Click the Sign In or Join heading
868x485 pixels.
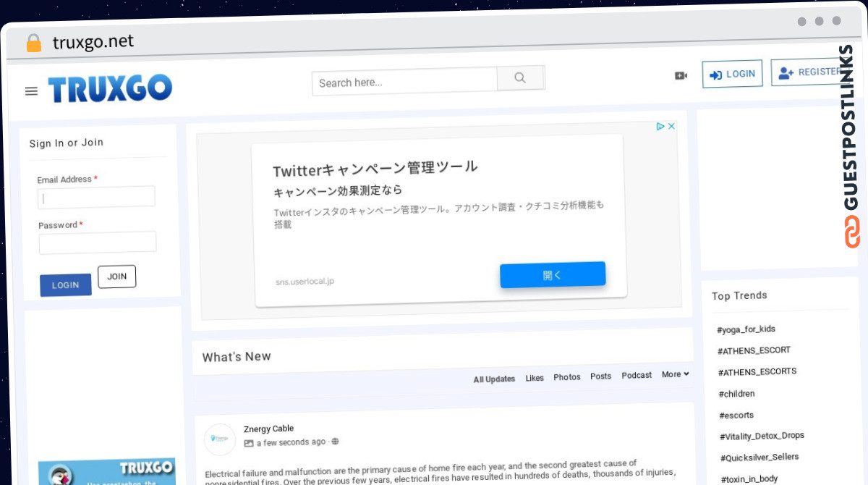pyautogui.click(x=67, y=143)
